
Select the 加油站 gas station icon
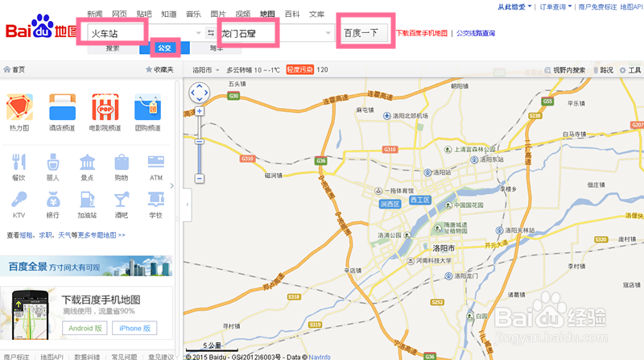coord(87,200)
